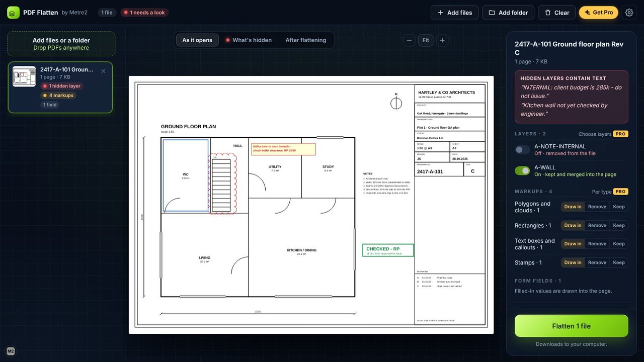Click the Fit zoom button
The image size is (644, 362).
pos(426,40)
